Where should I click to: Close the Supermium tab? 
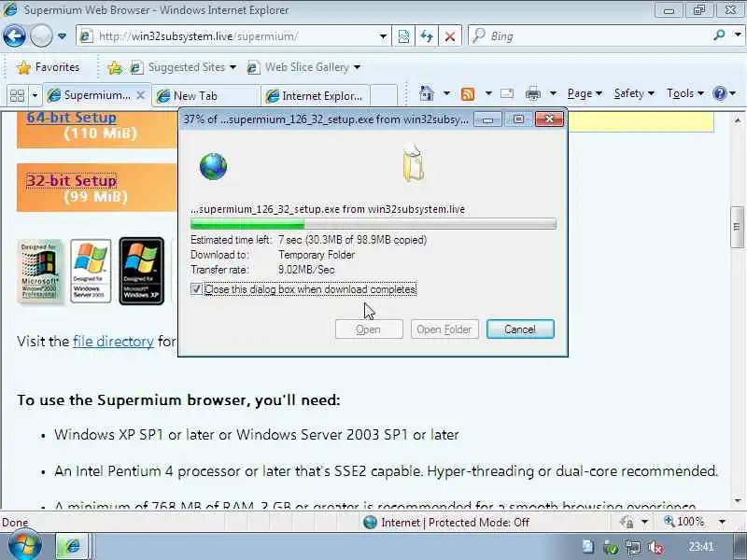(140, 95)
